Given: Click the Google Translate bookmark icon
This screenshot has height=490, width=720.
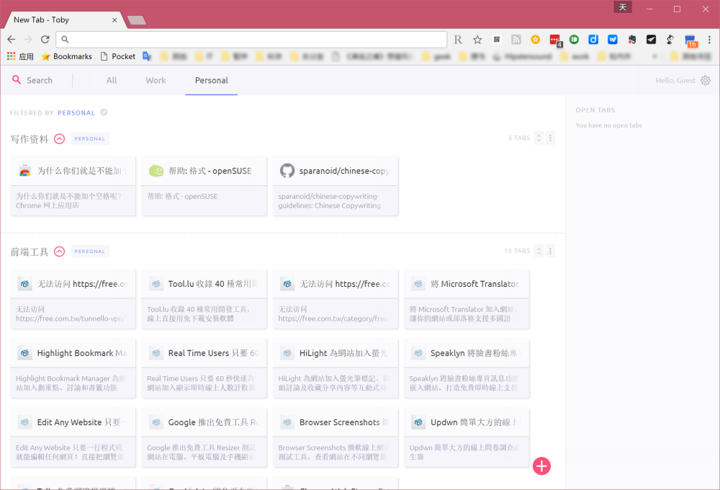Looking at the screenshot, I should pos(147,56).
